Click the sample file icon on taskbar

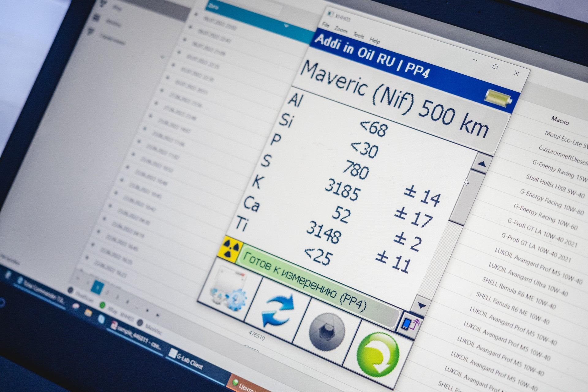pyautogui.click(x=114, y=326)
